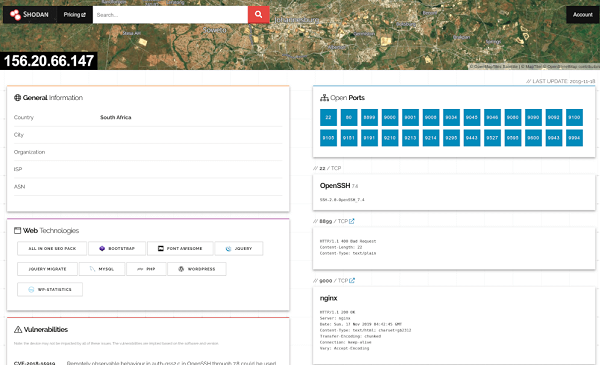
Task: Jump to port 9443 tile
Action: (x=472, y=138)
